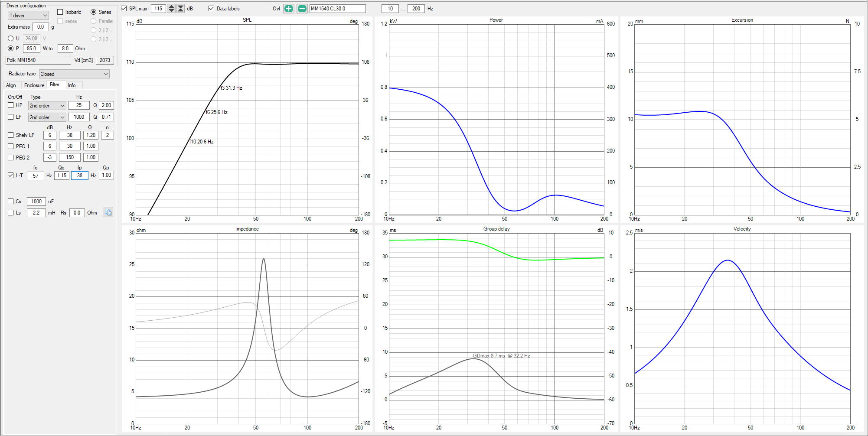The image size is (868, 436).
Task: Switch to the Align tab
Action: click(11, 85)
